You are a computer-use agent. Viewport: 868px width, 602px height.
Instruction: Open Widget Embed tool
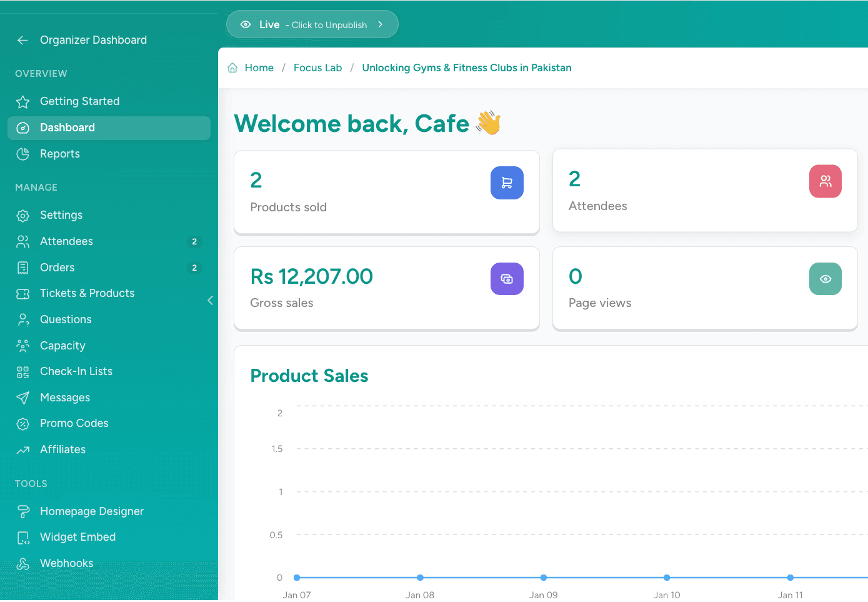coord(109,538)
